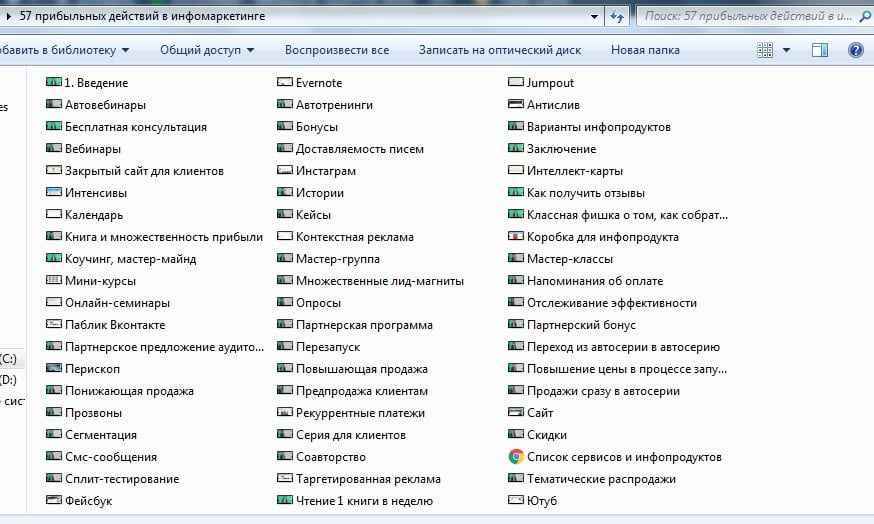Select drive (C:) in the navigation pane
The width and height of the screenshot is (874, 524).
pos(8,358)
